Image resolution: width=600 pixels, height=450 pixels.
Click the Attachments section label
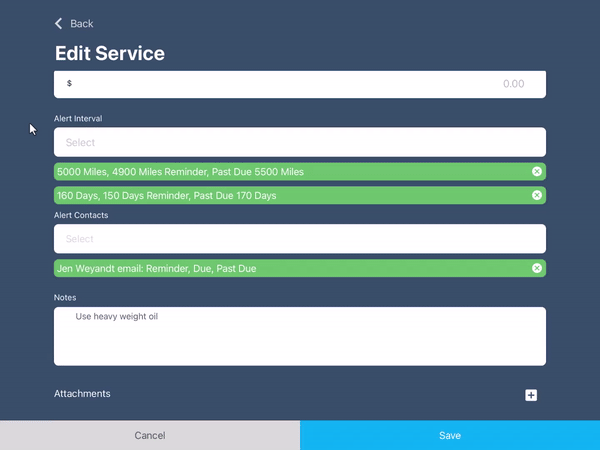[x=82, y=394]
